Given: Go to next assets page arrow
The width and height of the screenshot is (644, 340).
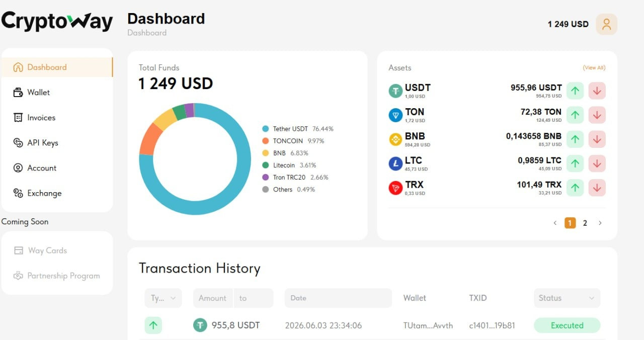Looking at the screenshot, I should pos(600,223).
